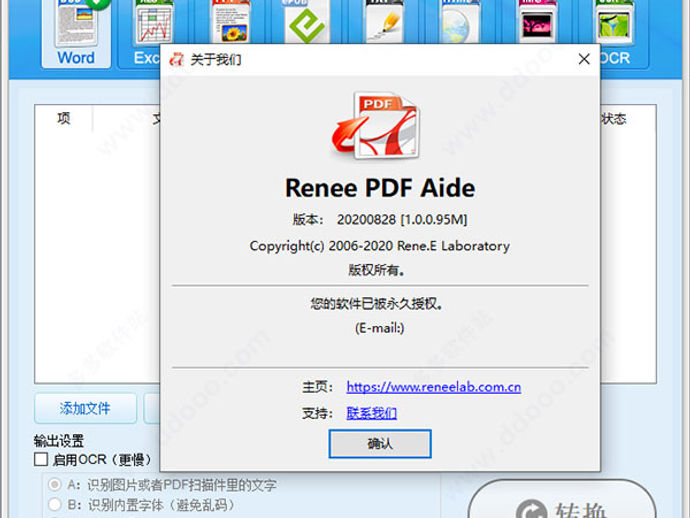The width and height of the screenshot is (690, 518).
Task: Click the (E-mail:) text
Action: tap(379, 328)
